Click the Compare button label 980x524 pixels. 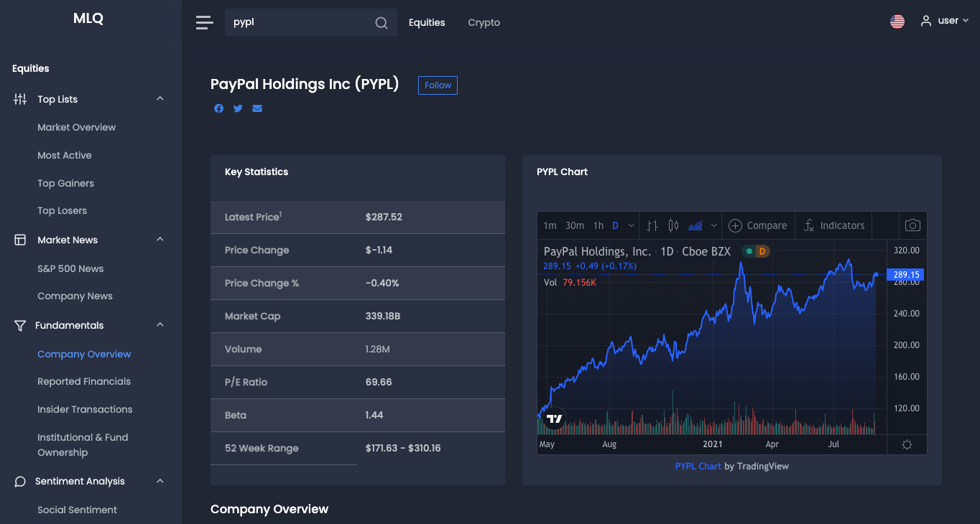tap(767, 225)
